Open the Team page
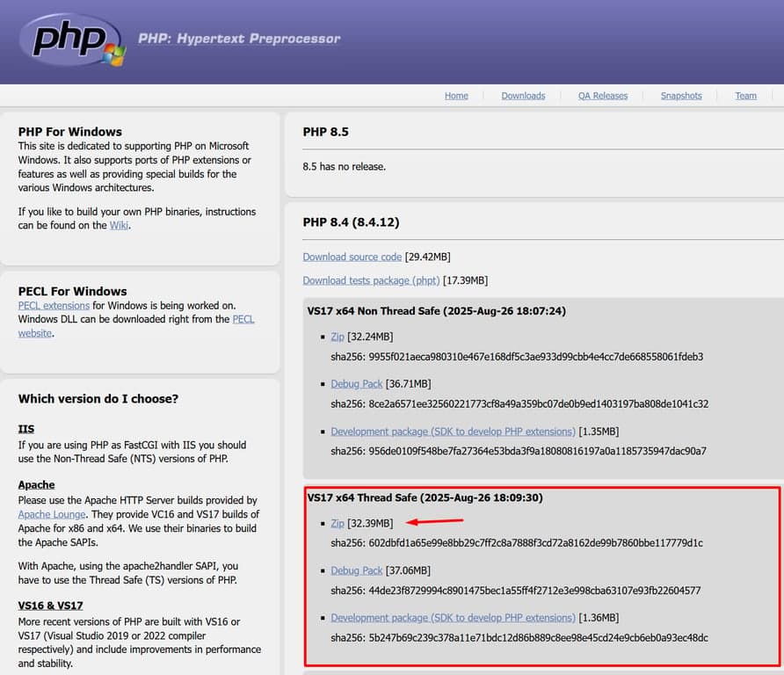 pos(745,95)
